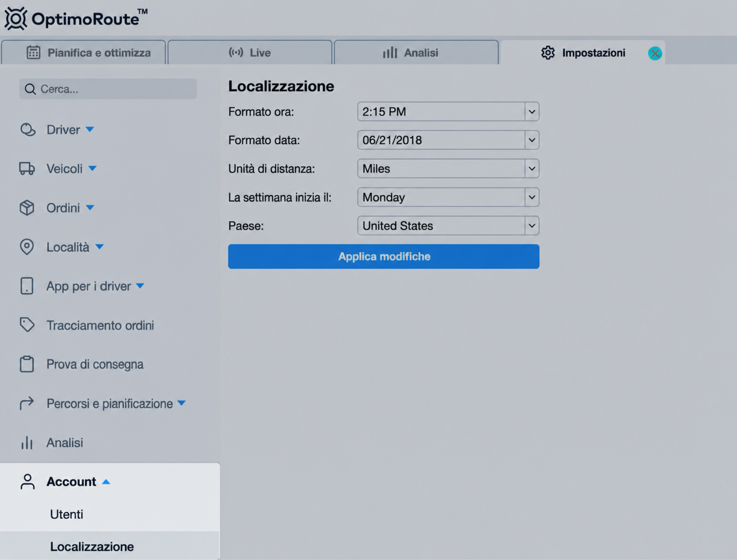737x560 pixels.
Task: Open Utenti under Account
Action: [67, 514]
